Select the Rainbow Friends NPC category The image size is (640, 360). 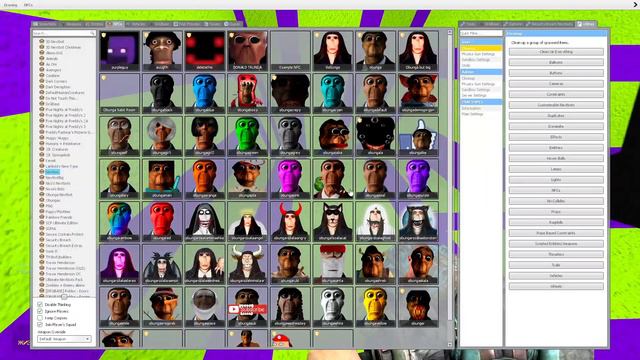[58, 218]
